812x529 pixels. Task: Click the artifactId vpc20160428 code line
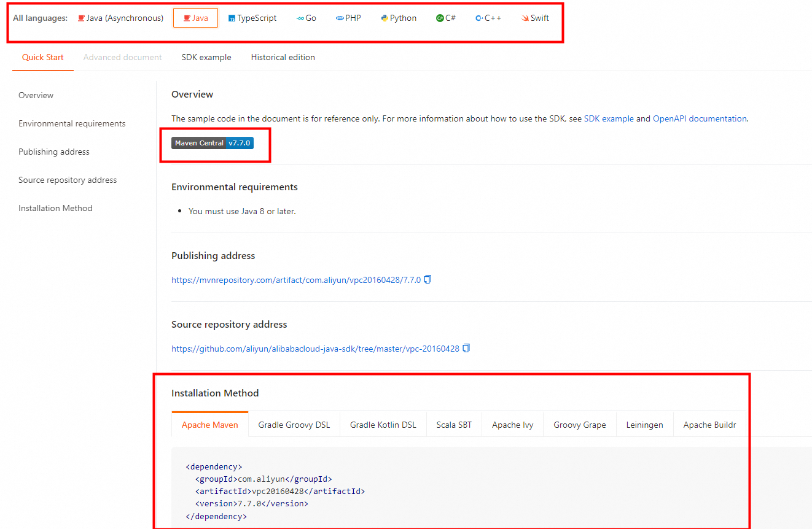(280, 491)
